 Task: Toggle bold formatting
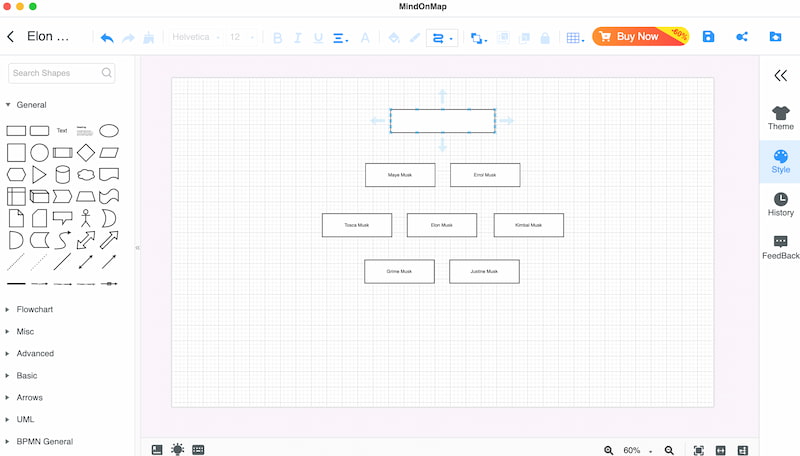(x=278, y=38)
